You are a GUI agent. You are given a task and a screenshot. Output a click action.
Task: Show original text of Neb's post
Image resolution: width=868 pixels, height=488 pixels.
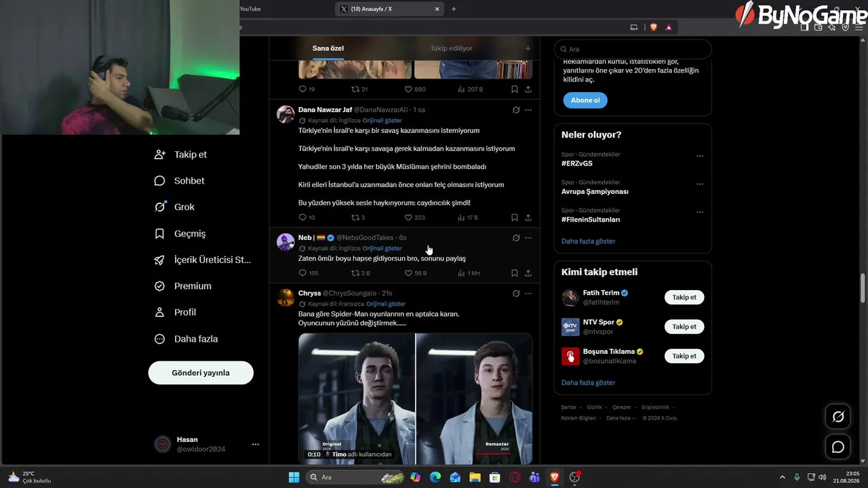tap(382, 249)
